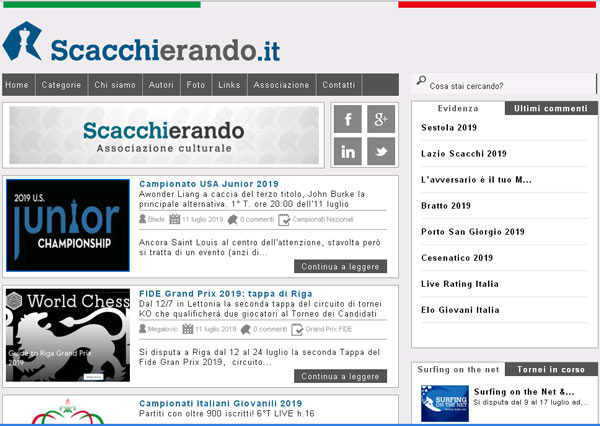Open the Twitter bird icon
600x426 pixels.
(381, 152)
